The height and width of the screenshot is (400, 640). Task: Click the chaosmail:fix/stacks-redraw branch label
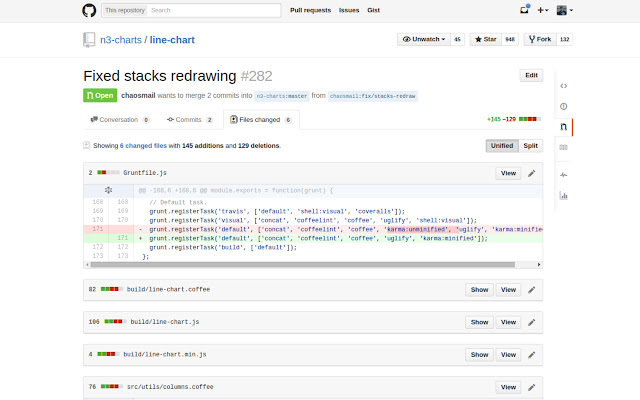373,96
